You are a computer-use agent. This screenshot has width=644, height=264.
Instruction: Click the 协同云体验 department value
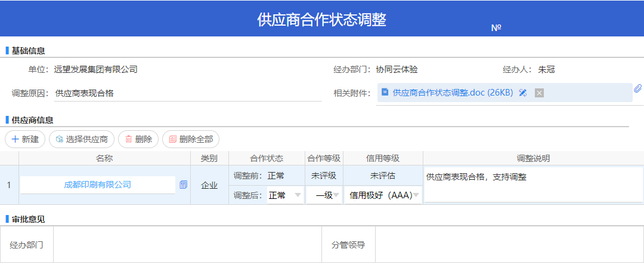click(397, 69)
